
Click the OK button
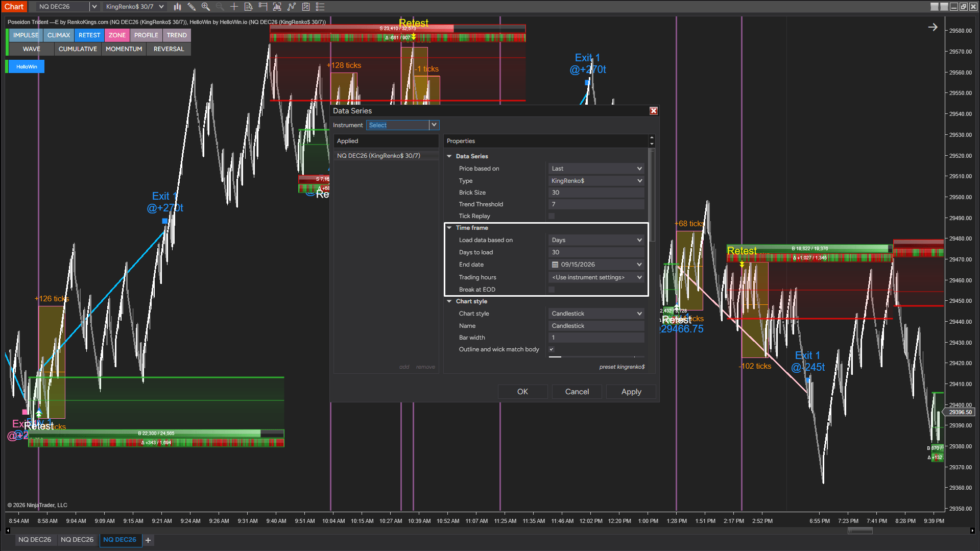tap(522, 392)
